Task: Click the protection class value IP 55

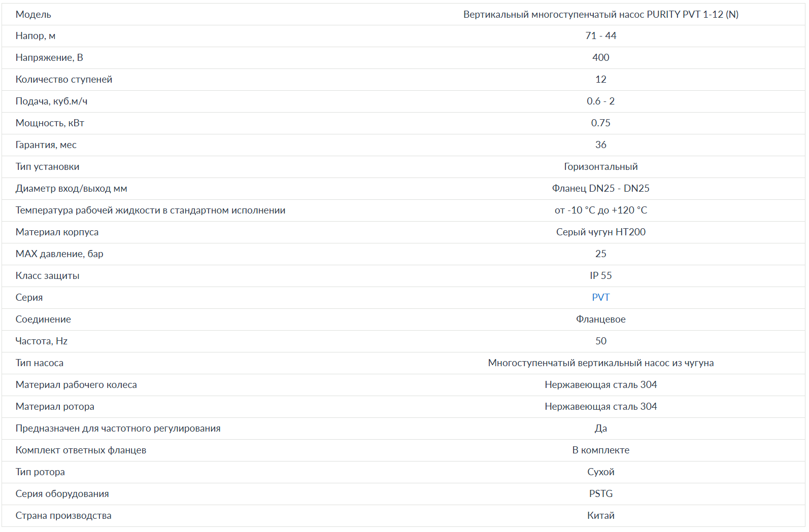Action: pyautogui.click(x=600, y=276)
